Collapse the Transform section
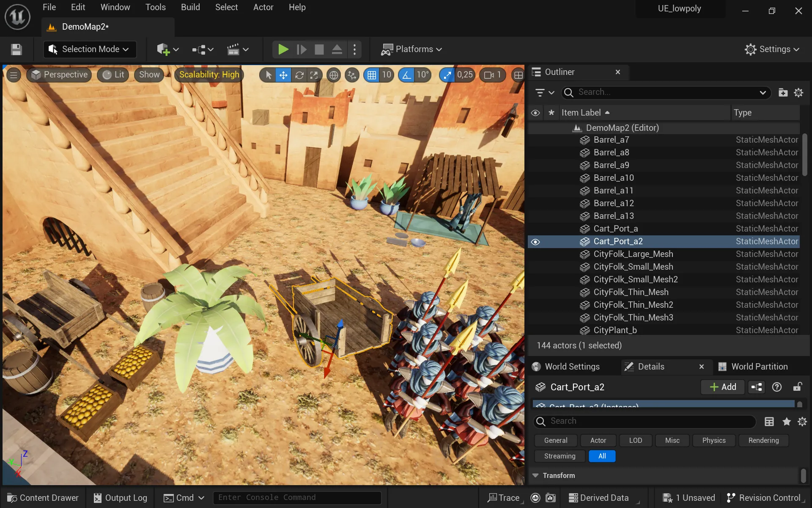Viewport: 812px width, 508px height. [535, 475]
